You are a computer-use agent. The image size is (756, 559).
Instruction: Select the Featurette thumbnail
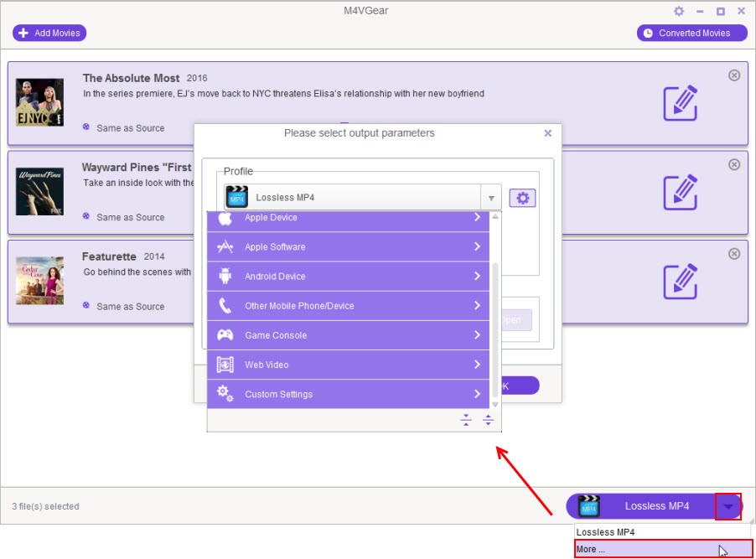click(39, 281)
